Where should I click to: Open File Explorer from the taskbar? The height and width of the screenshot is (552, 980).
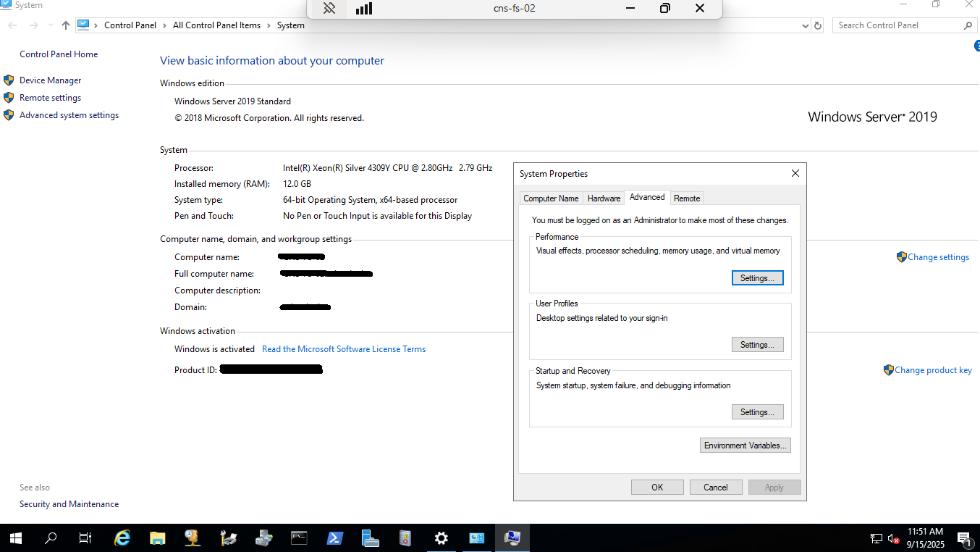158,538
